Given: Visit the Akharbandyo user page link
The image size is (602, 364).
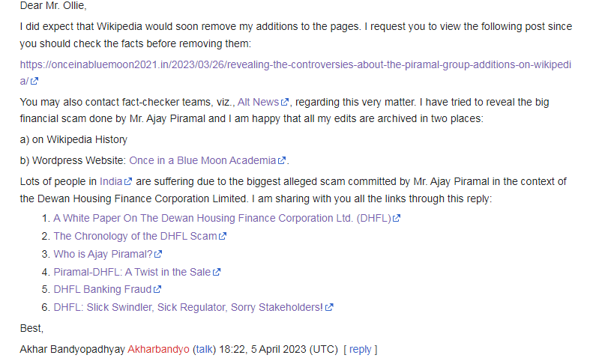Looking at the screenshot, I should coord(158,349).
